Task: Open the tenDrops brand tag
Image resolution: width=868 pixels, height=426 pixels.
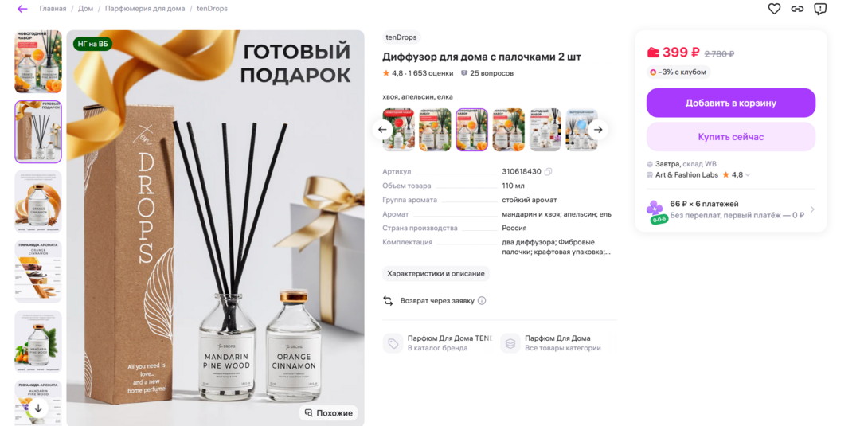Action: pos(402,37)
